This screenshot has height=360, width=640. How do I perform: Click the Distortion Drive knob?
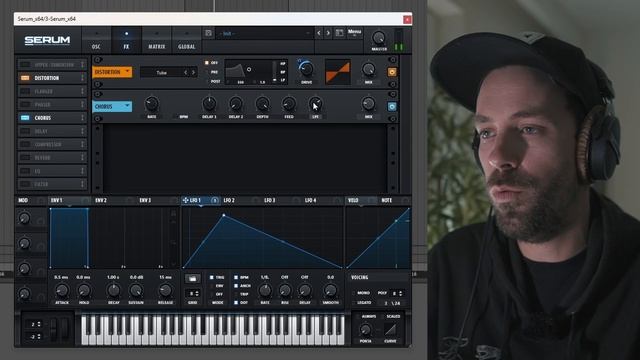pyautogui.click(x=306, y=69)
